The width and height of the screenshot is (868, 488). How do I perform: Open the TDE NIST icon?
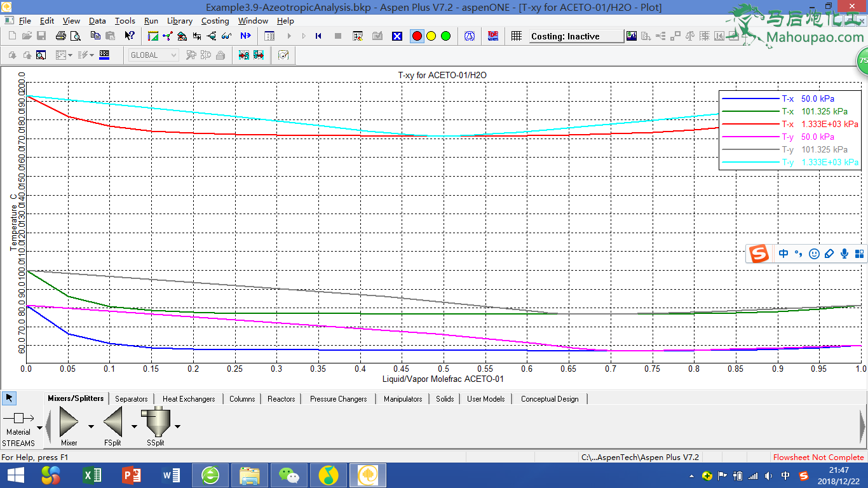coord(493,36)
